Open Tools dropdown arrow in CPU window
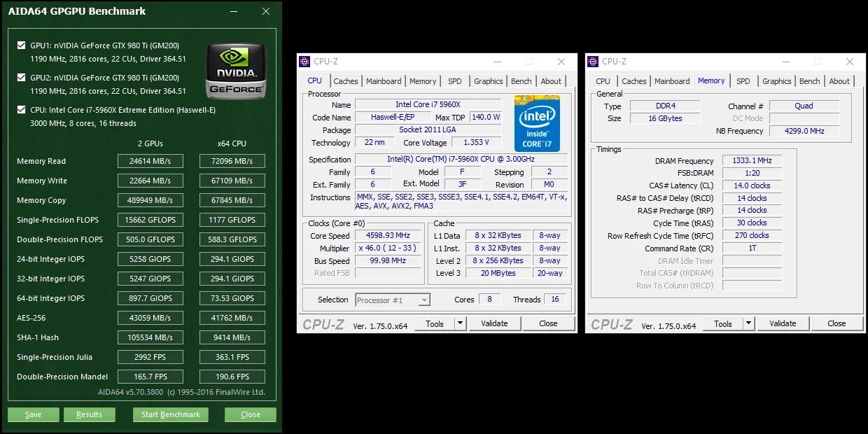The image size is (868, 434). point(460,323)
